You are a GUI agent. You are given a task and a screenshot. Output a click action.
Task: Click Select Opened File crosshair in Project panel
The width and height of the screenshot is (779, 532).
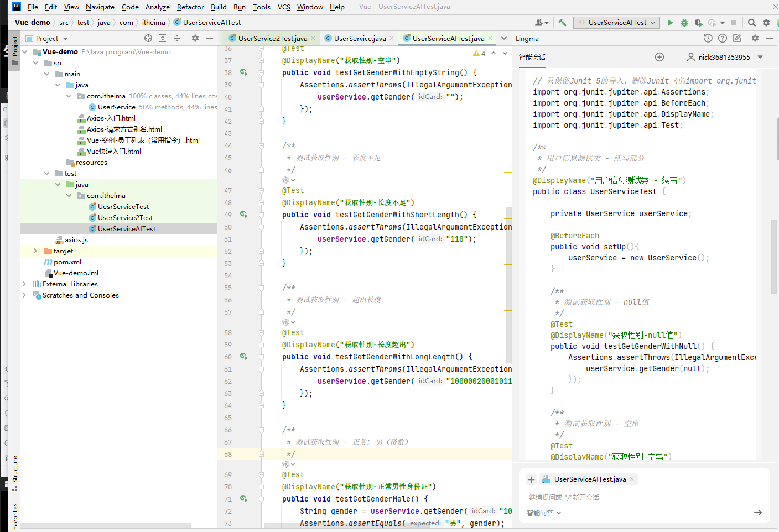click(148, 38)
